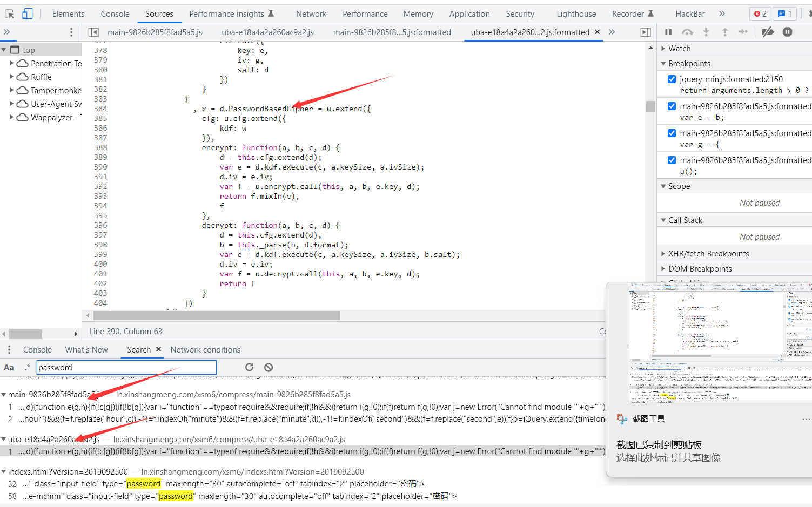Deactivate breakpoints icon
This screenshot has height=507, width=812.
point(768,32)
